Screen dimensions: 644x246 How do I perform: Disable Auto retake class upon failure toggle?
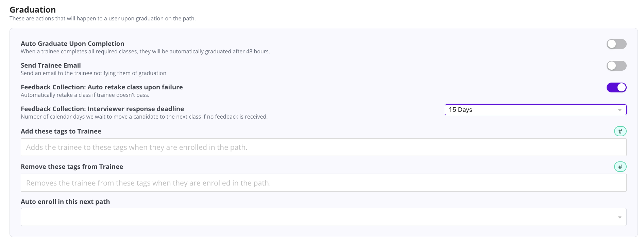tap(616, 88)
